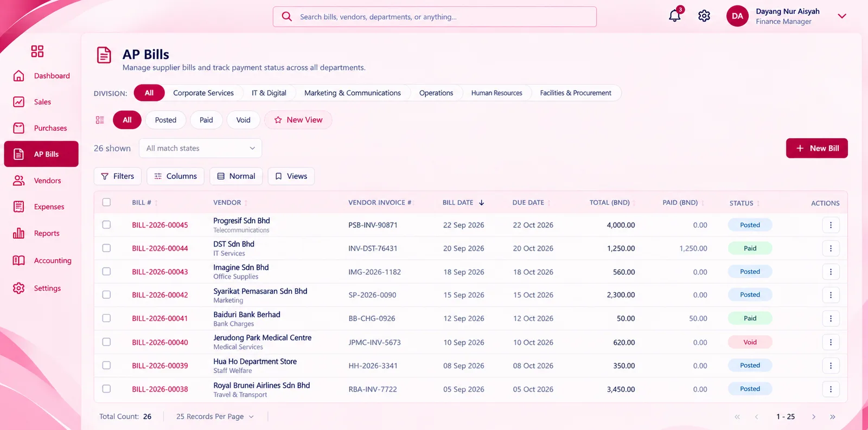This screenshot has height=430, width=868.
Task: Open Accounting from the sidebar
Action: coord(41,260)
